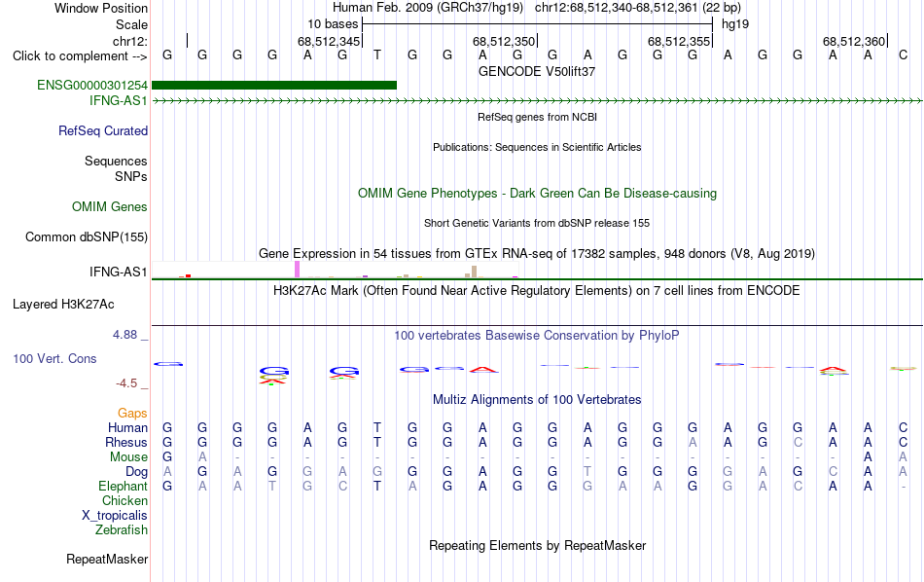Select the Chicken alignment row label
Image resolution: width=924 pixels, height=582 pixels.
tap(124, 500)
